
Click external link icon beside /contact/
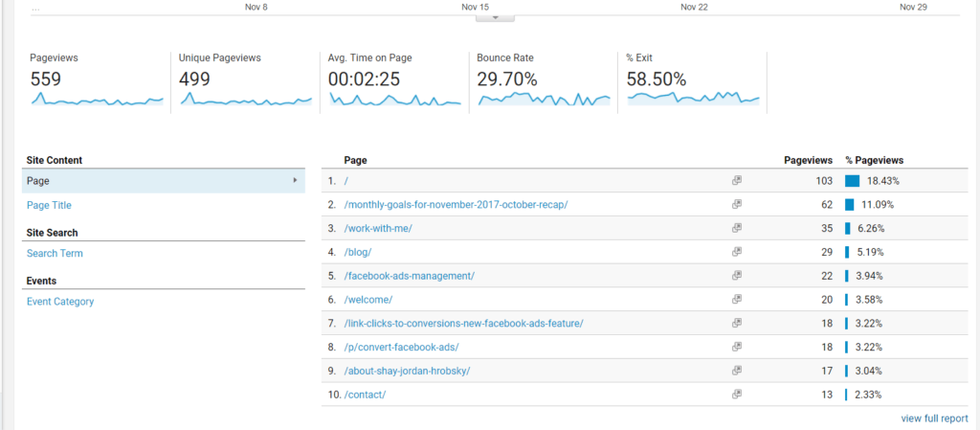coord(737,394)
